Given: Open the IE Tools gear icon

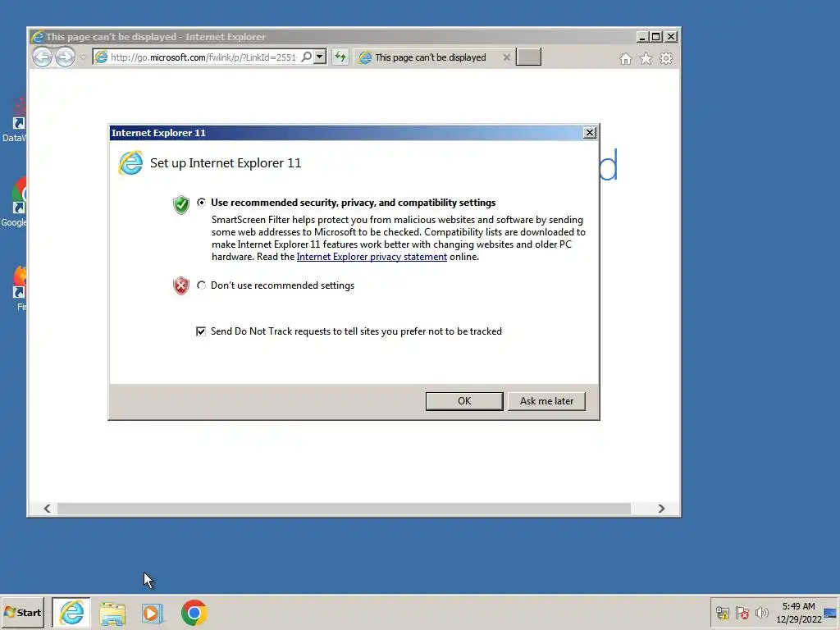Looking at the screenshot, I should 666,58.
